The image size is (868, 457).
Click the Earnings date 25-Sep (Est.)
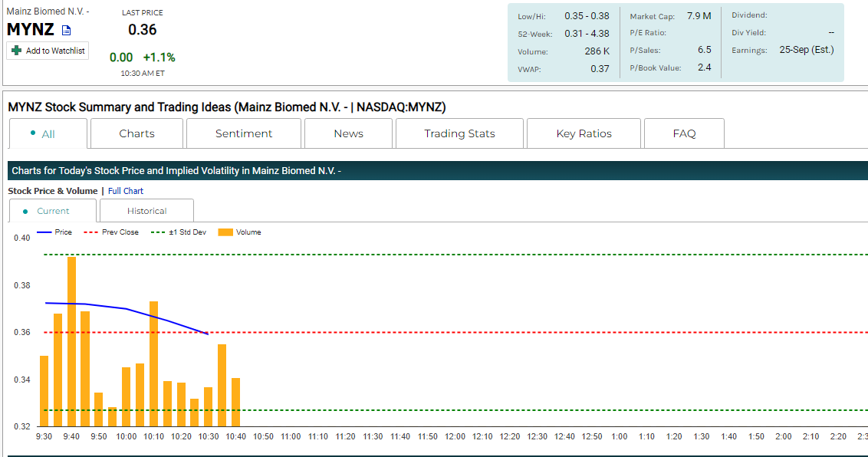pos(807,50)
